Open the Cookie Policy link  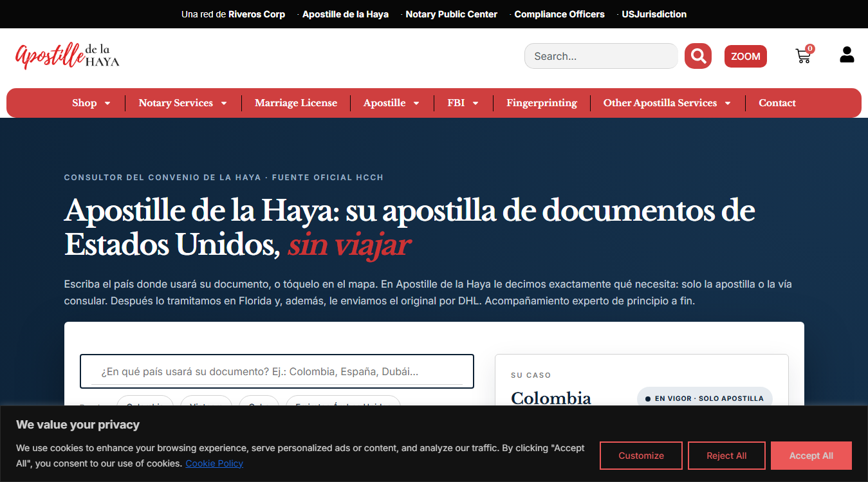pos(214,463)
